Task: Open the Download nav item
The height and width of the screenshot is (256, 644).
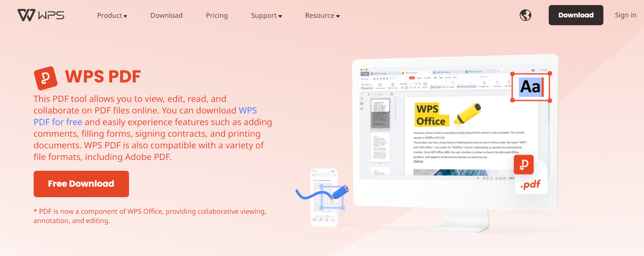Action: tap(167, 15)
